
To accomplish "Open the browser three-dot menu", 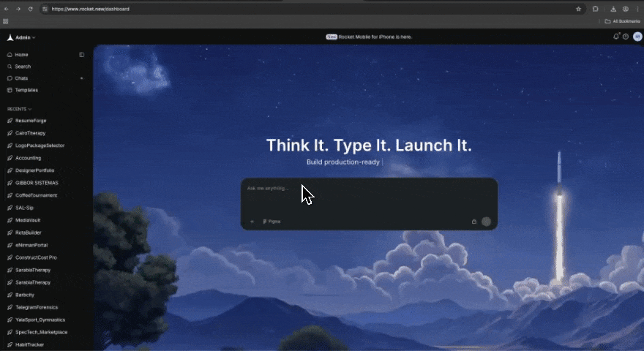I will (x=637, y=9).
